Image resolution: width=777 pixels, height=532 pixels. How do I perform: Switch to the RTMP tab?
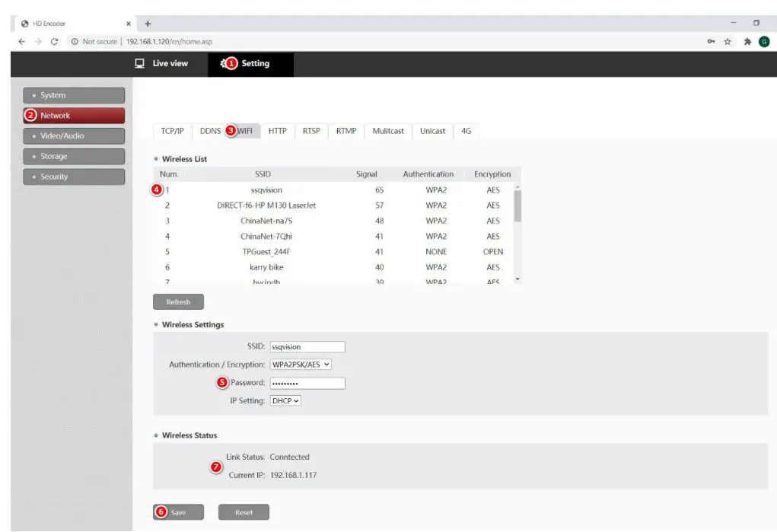point(346,131)
